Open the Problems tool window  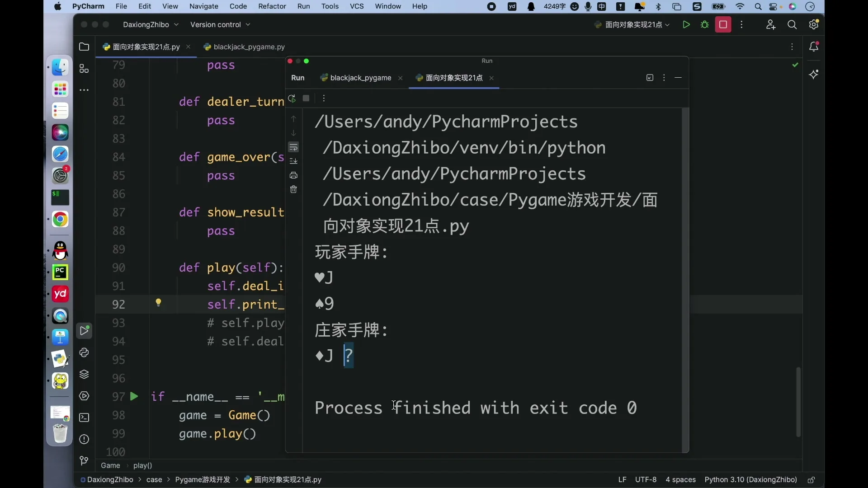[84, 440]
